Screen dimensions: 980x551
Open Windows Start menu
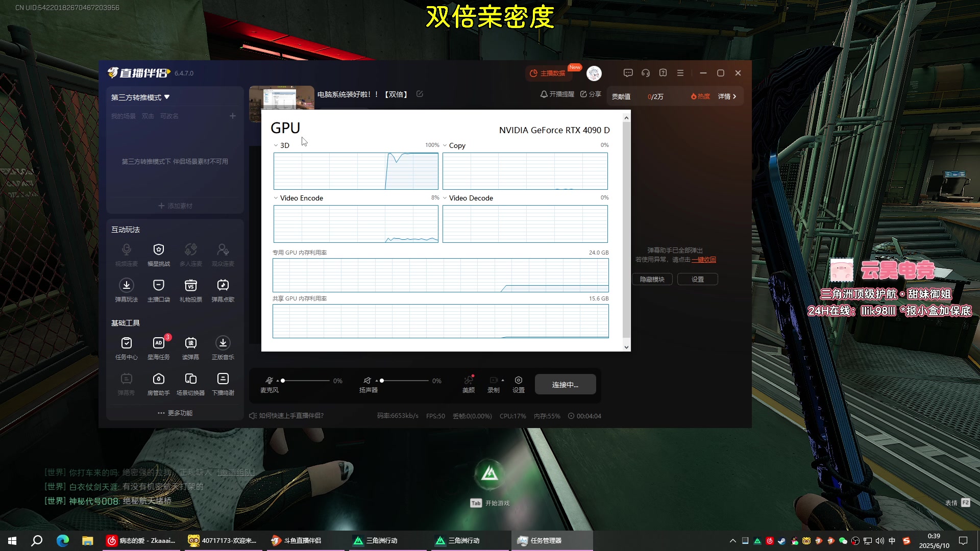click(x=12, y=540)
